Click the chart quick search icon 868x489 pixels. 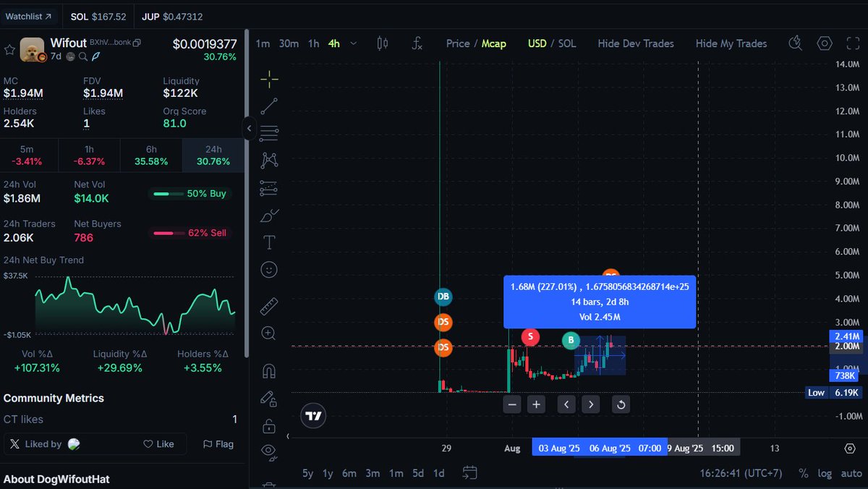pos(795,43)
